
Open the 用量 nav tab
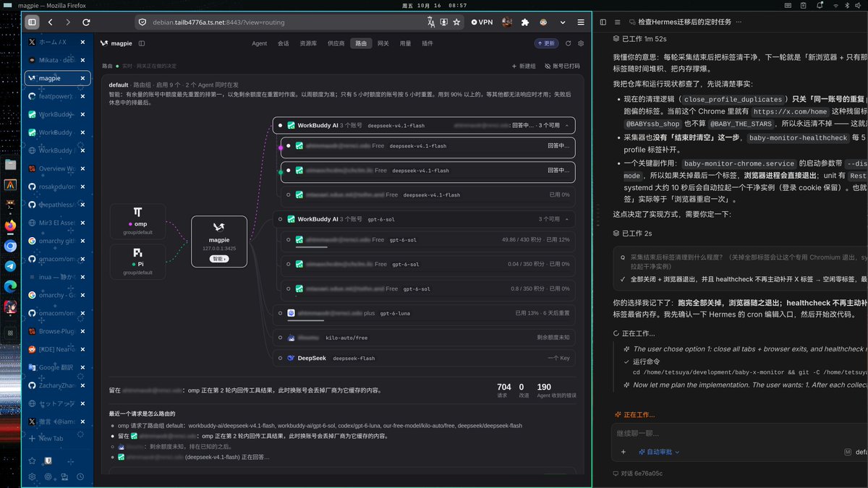pos(406,43)
